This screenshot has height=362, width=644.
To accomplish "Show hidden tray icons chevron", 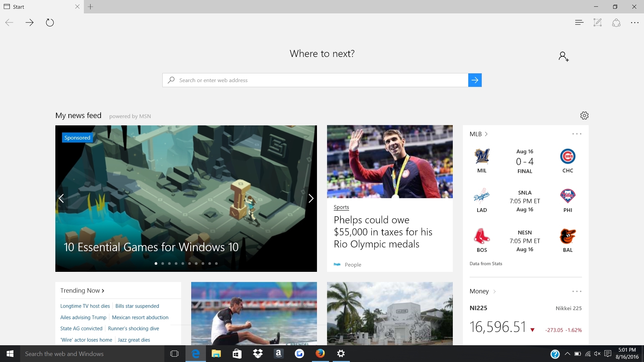I will pyautogui.click(x=568, y=354).
